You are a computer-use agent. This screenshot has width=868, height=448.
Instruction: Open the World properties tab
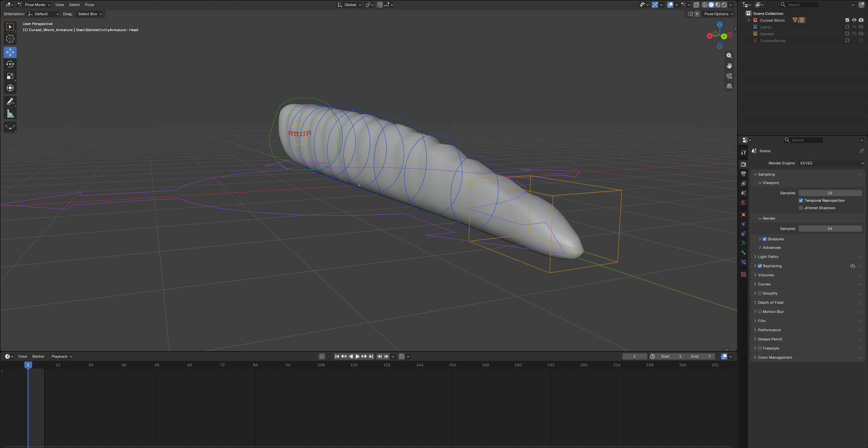pos(743,202)
